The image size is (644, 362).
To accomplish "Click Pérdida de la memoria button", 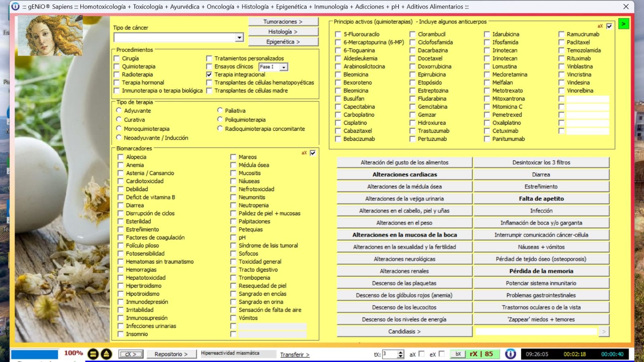I will click(541, 271).
